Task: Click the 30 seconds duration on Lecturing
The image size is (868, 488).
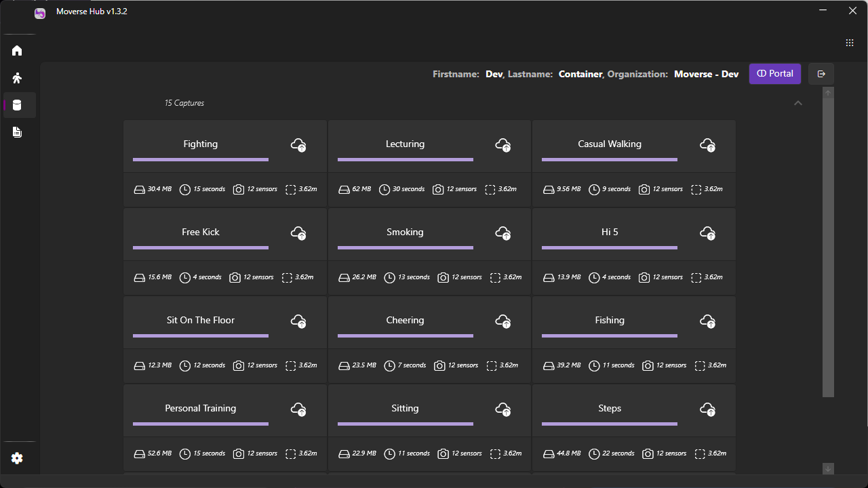Action: (409, 189)
